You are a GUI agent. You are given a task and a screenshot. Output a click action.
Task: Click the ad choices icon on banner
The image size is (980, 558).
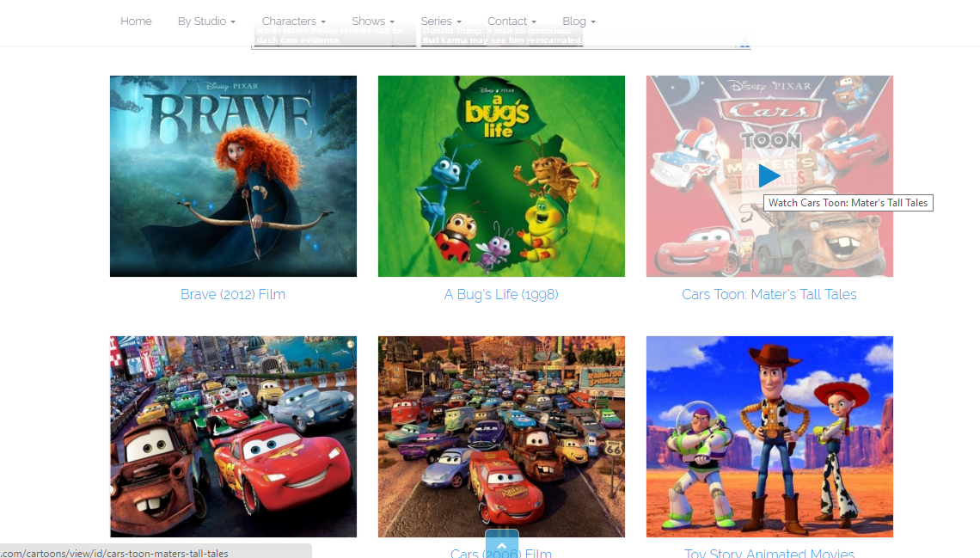[744, 42]
